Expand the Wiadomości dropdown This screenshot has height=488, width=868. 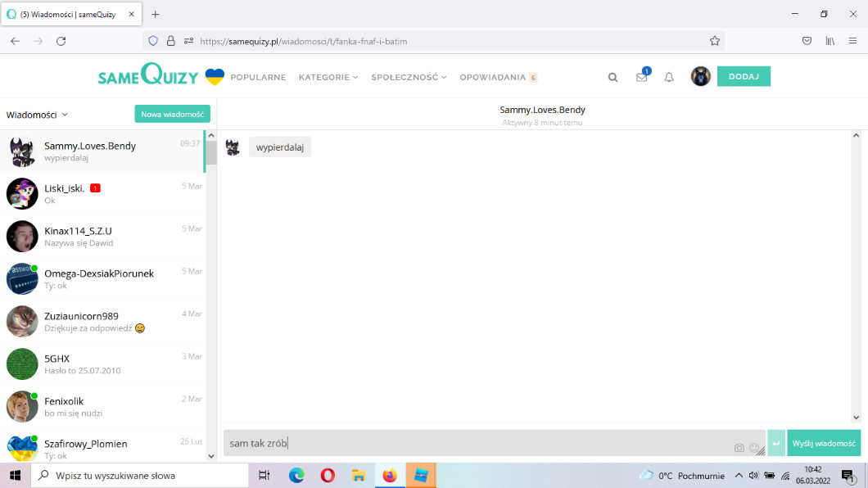point(37,115)
